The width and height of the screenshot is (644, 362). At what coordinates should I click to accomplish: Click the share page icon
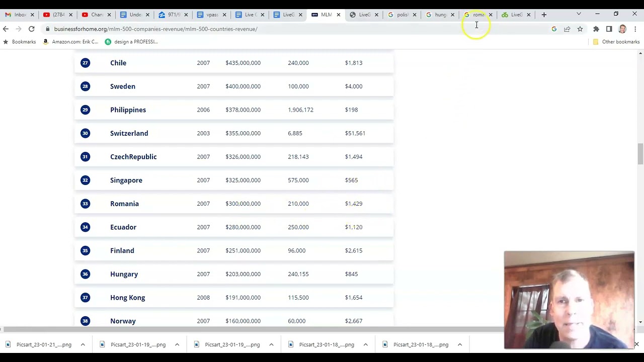pyautogui.click(x=567, y=29)
